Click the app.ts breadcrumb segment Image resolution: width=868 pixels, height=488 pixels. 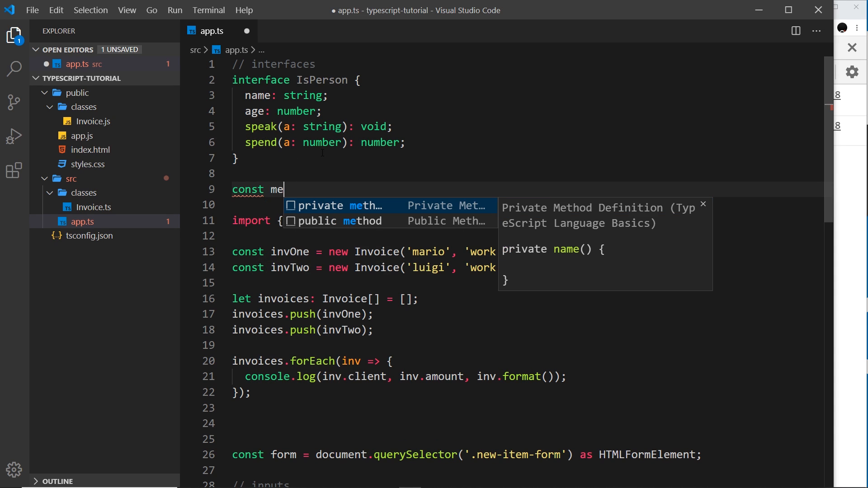pyautogui.click(x=236, y=50)
